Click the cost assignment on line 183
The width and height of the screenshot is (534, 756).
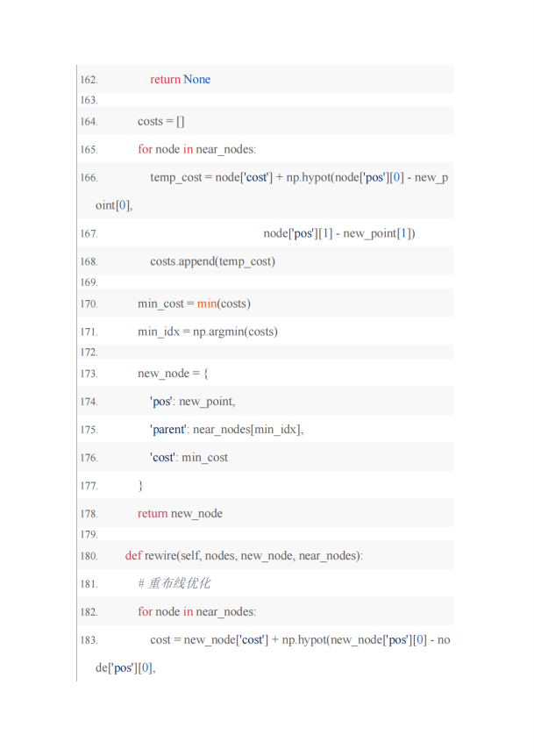[300, 640]
